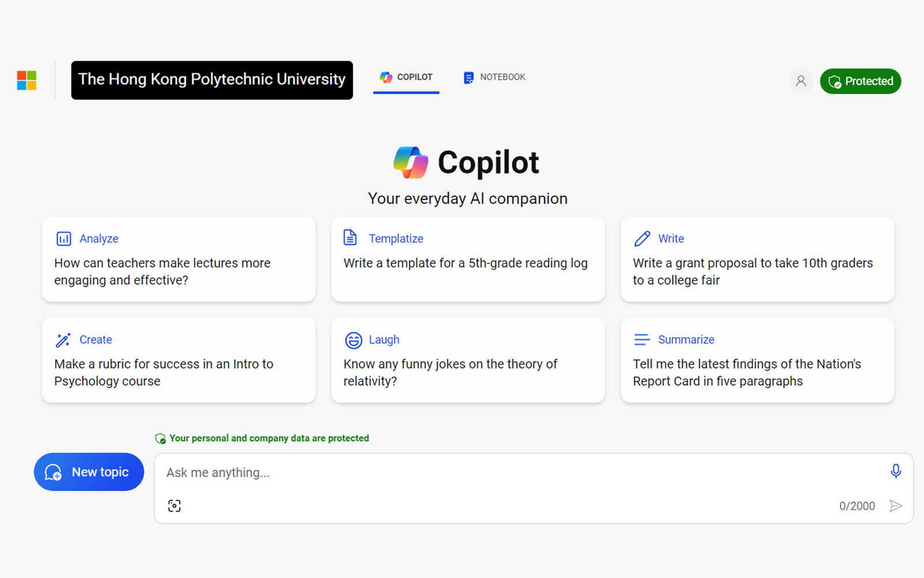Switch to the NOTEBOOK tab
Image resolution: width=924 pixels, height=578 pixels.
pyautogui.click(x=494, y=77)
